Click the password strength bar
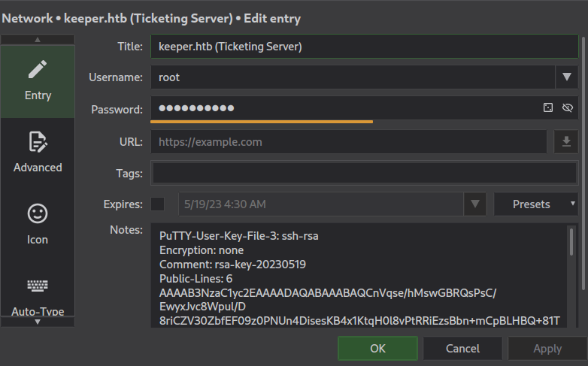588x366 pixels. pos(262,120)
